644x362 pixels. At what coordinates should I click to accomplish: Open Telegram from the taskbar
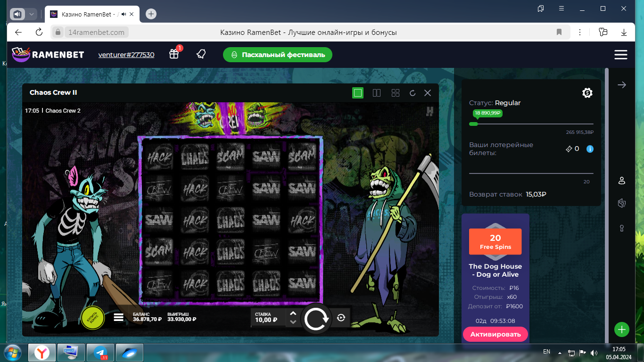coord(100,352)
